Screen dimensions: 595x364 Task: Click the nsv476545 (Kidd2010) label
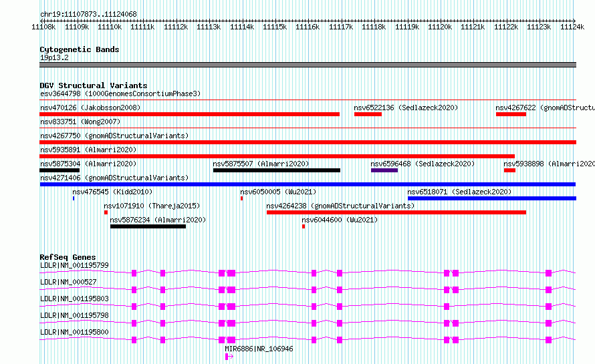tap(112, 192)
